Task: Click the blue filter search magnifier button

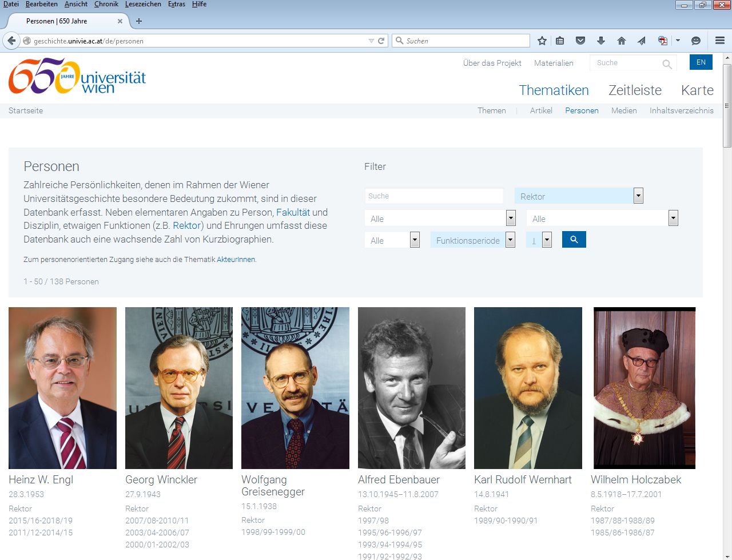Action: pos(574,240)
